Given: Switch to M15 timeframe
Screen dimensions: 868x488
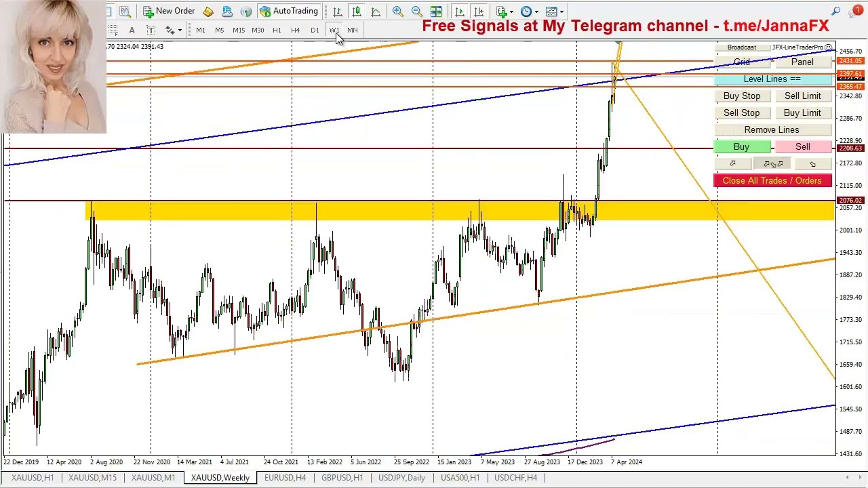Looking at the screenshot, I should coord(239,30).
